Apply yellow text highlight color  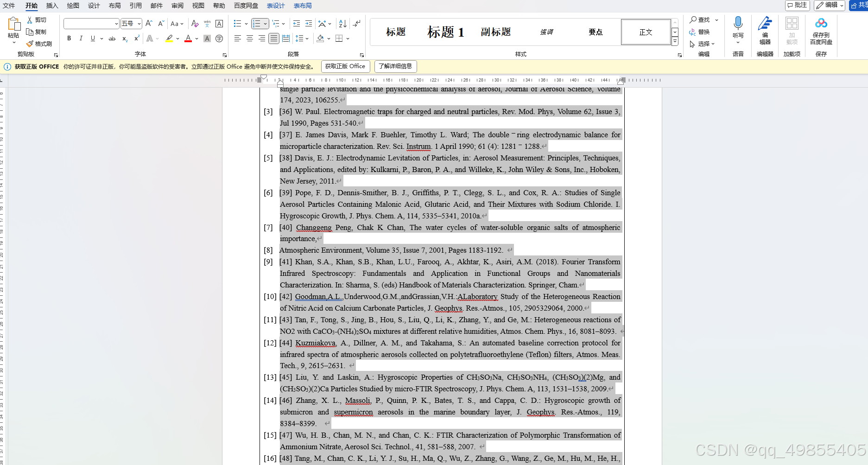pyautogui.click(x=169, y=38)
